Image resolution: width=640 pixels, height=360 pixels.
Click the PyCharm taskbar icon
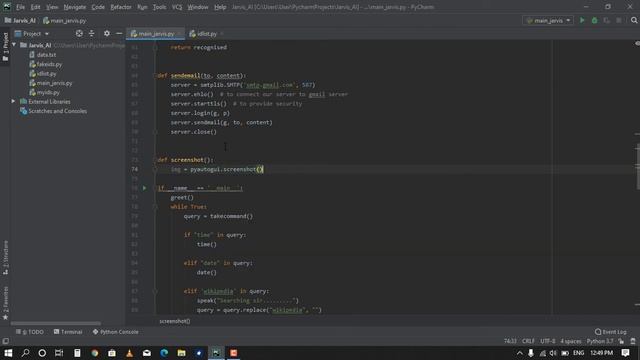pos(216,353)
